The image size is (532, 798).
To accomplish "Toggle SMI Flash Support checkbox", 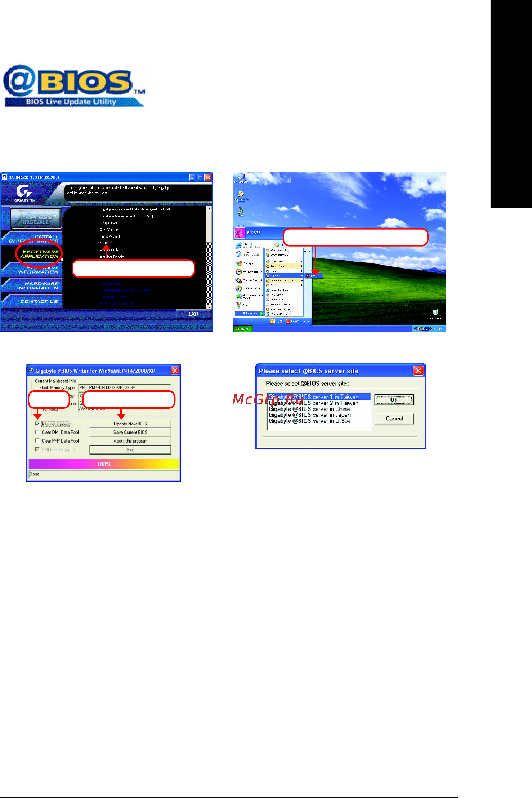I will pyautogui.click(x=37, y=449).
